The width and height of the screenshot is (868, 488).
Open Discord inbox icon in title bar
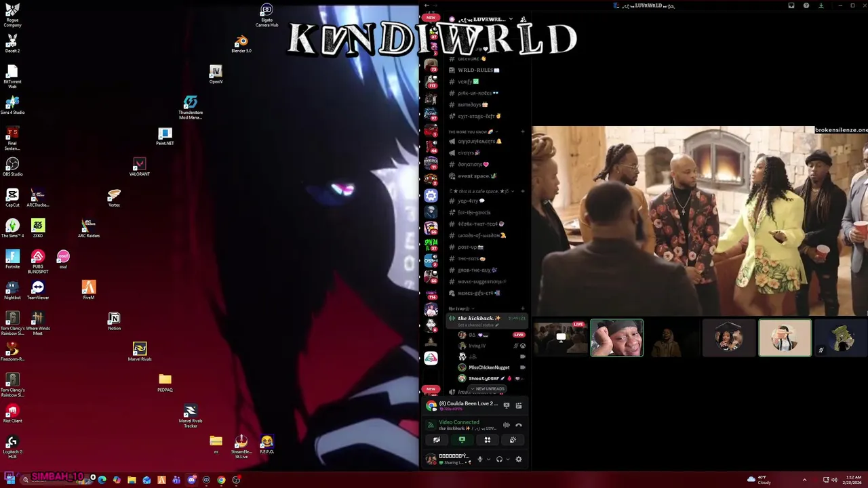tap(791, 5)
